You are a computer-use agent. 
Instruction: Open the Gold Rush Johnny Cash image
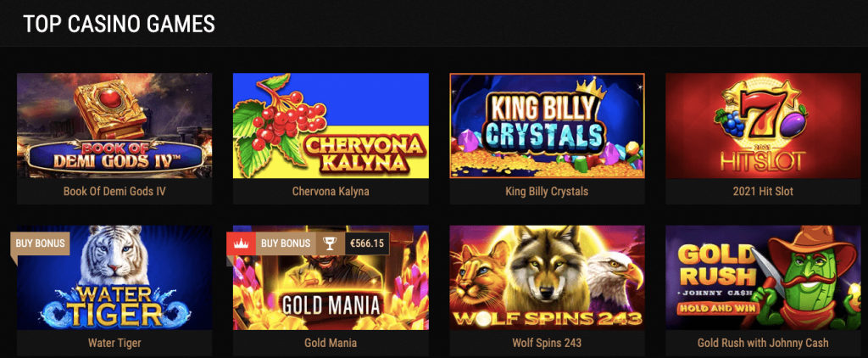763,277
